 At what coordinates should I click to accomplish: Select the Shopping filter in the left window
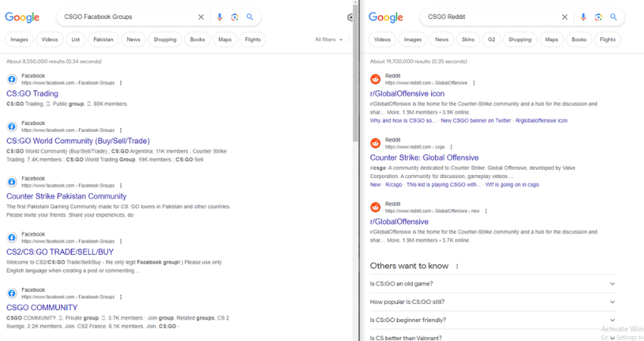165,39
